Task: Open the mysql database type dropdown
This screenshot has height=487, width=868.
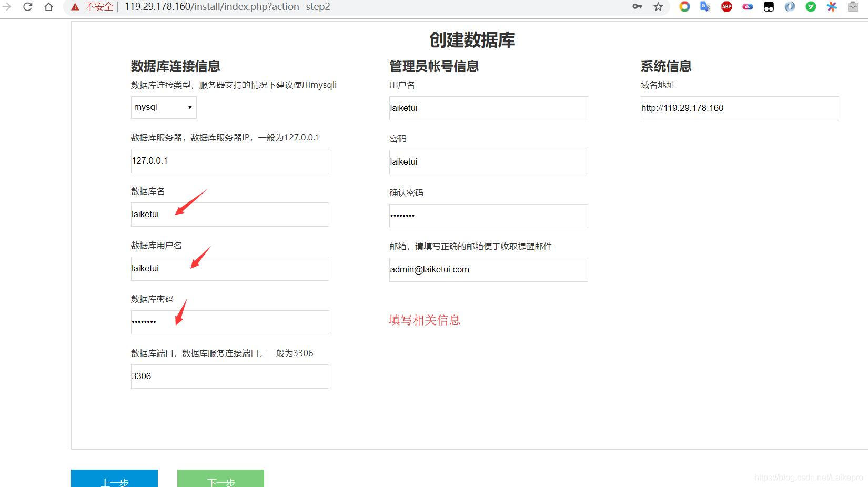Action: pyautogui.click(x=163, y=107)
